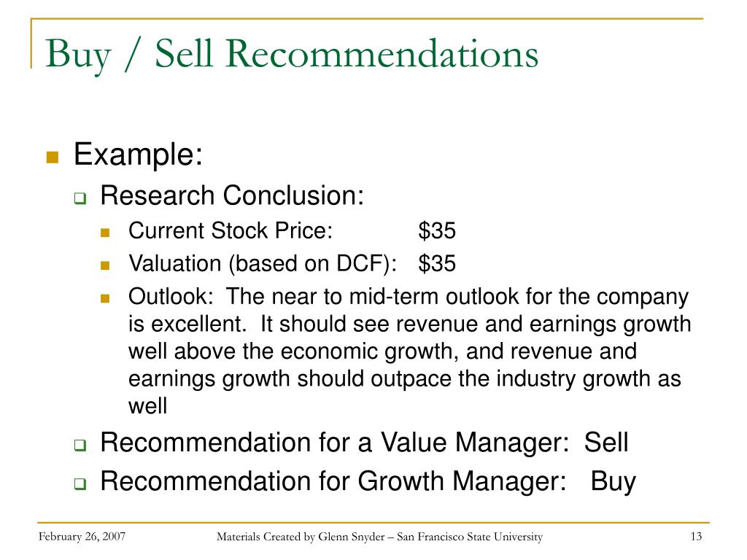This screenshot has width=747, height=560.
Task: Select the $35 current stock price value
Action: pyautogui.click(x=437, y=231)
